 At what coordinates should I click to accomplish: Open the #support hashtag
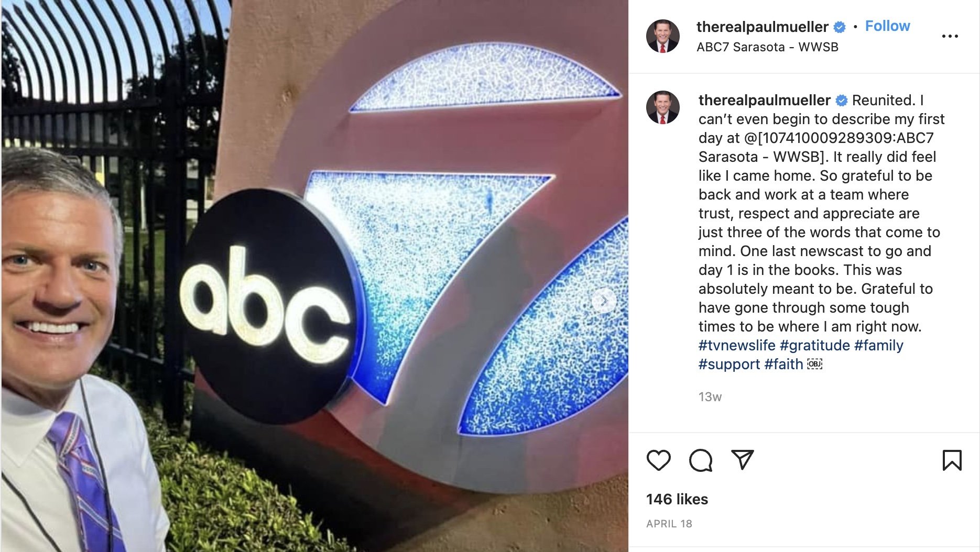click(x=729, y=365)
